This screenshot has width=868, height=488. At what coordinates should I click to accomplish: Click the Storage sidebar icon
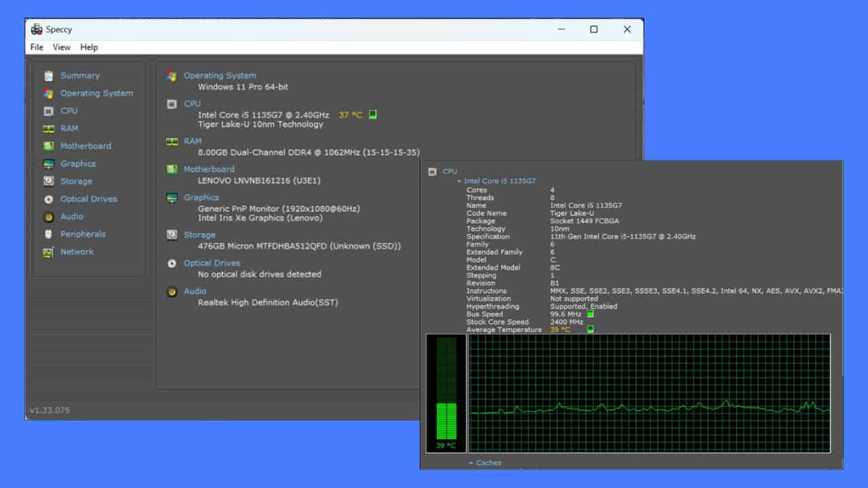point(48,182)
